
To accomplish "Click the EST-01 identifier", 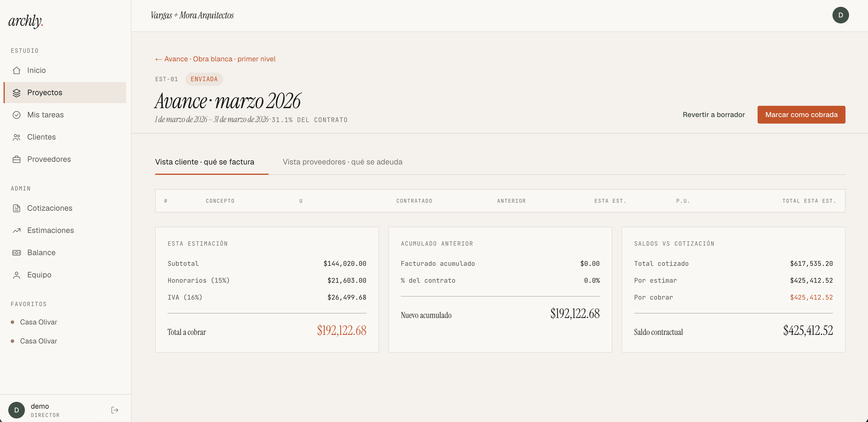I will (x=166, y=79).
